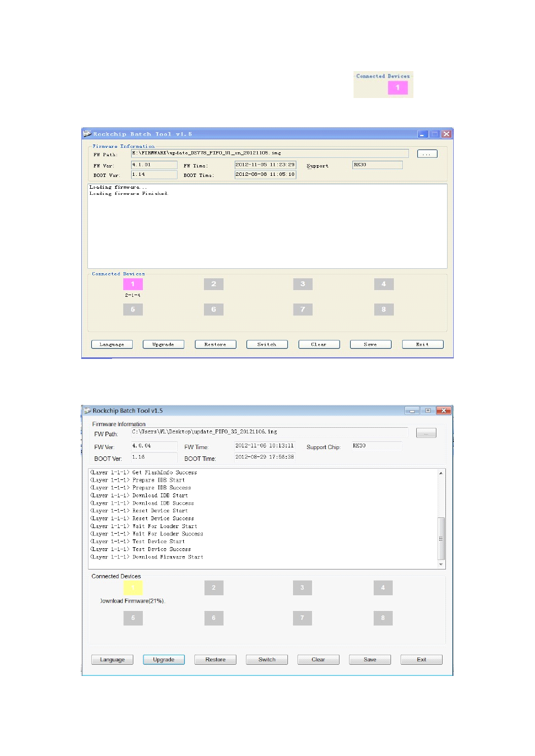Click the log scrollbar down arrow in lower window
The image size is (535, 756).
441,564
